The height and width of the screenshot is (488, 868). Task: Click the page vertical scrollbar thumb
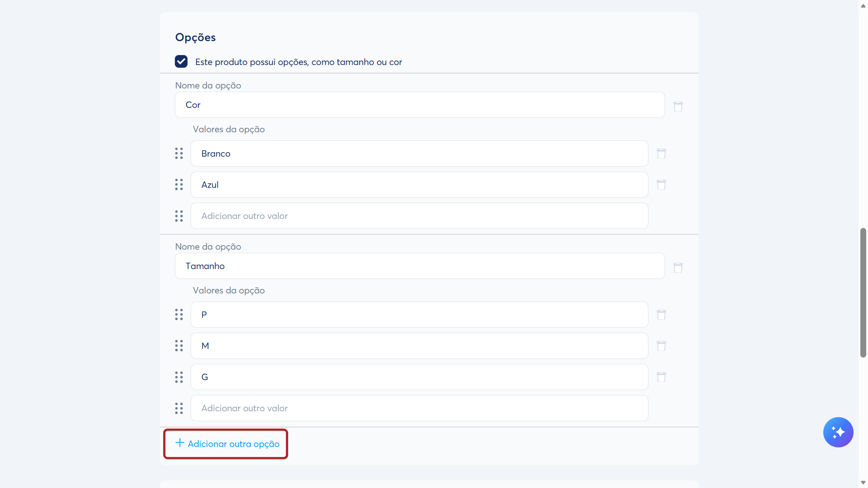click(863, 293)
